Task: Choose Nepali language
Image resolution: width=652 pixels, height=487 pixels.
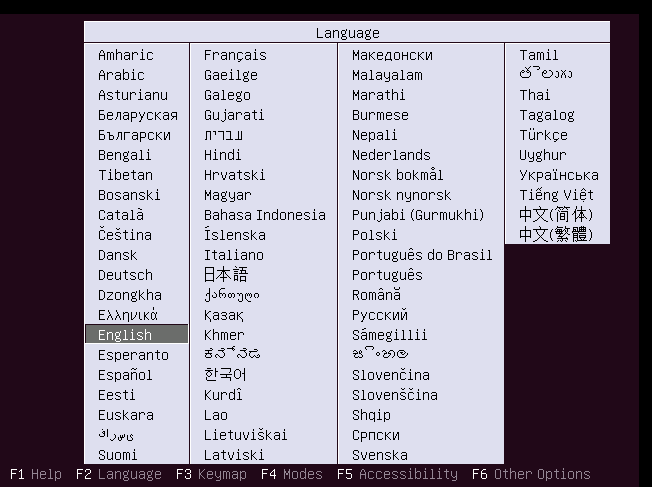Action: coord(374,135)
